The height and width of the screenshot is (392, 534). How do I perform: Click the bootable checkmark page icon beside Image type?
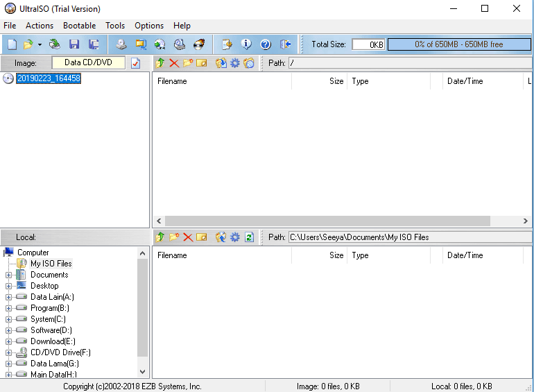tap(135, 63)
